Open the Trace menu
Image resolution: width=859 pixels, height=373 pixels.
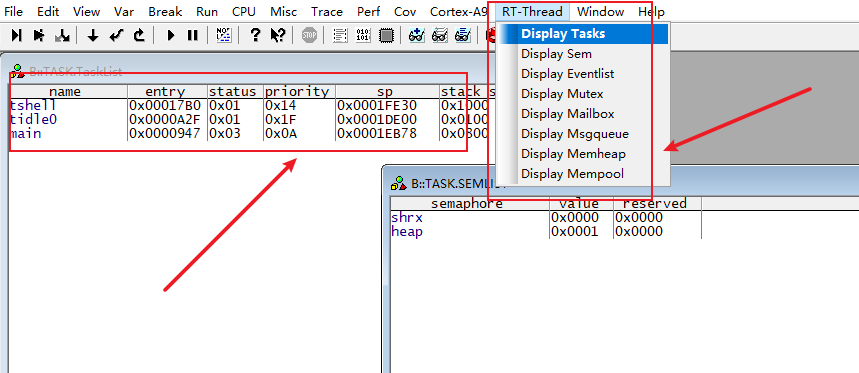point(327,12)
